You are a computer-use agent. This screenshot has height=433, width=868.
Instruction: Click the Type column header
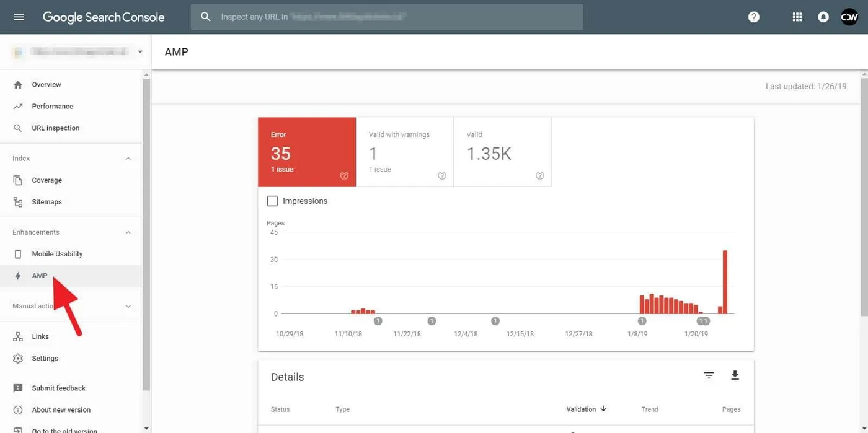click(x=343, y=409)
